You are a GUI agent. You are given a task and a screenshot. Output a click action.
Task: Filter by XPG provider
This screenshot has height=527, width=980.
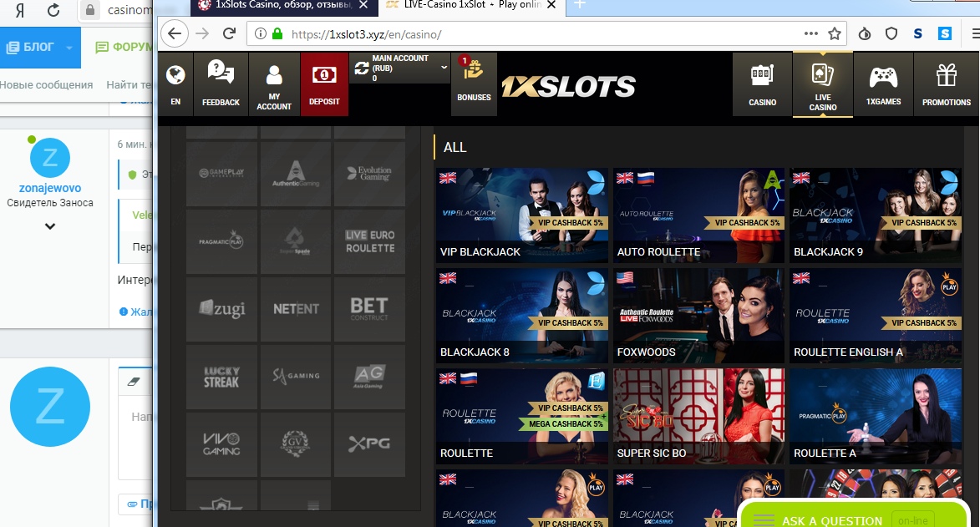point(369,443)
